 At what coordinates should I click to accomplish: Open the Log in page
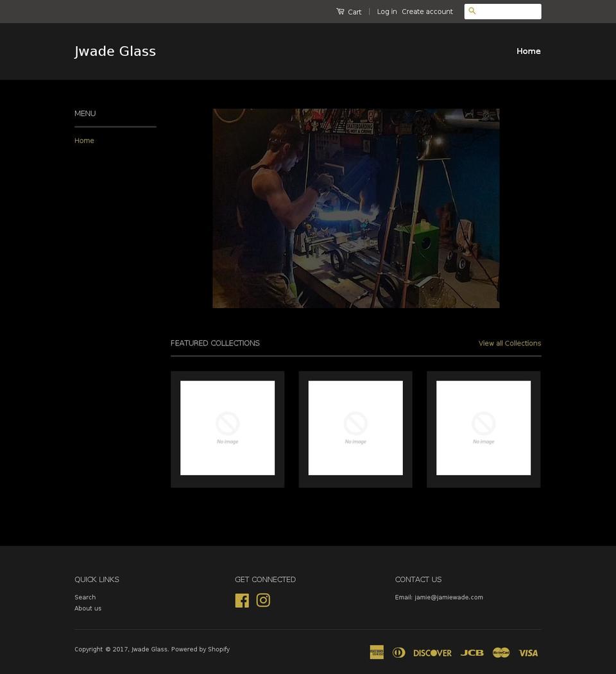(387, 11)
